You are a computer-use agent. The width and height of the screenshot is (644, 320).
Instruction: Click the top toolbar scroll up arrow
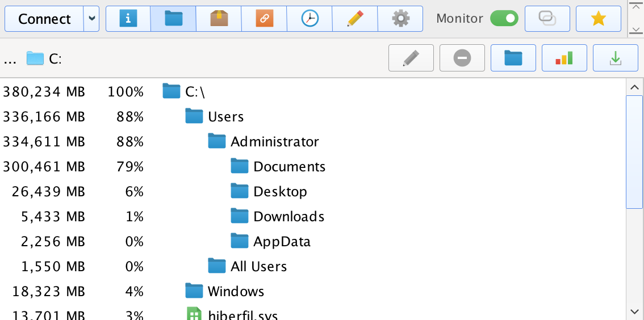click(x=635, y=7)
